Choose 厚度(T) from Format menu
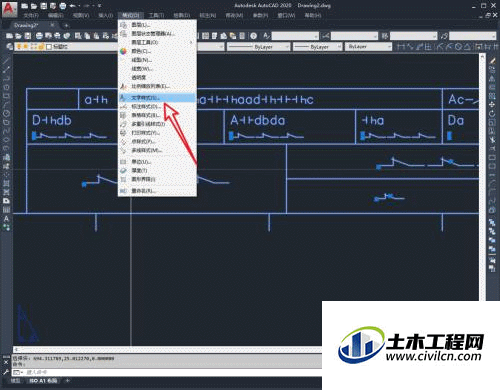 pos(157,170)
